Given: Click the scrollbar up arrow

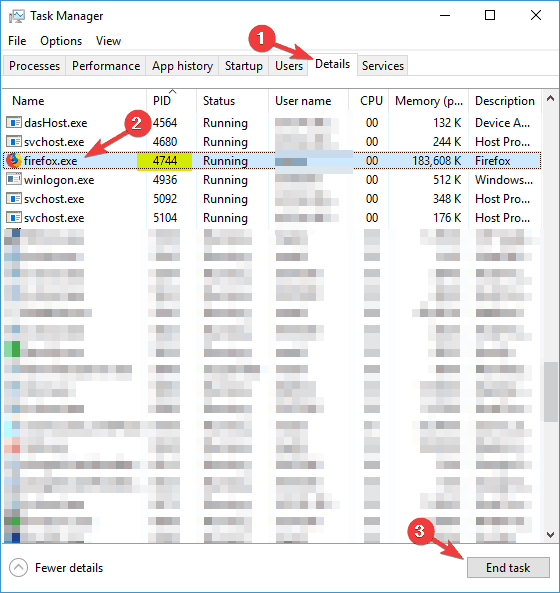Looking at the screenshot, I should [x=551, y=99].
